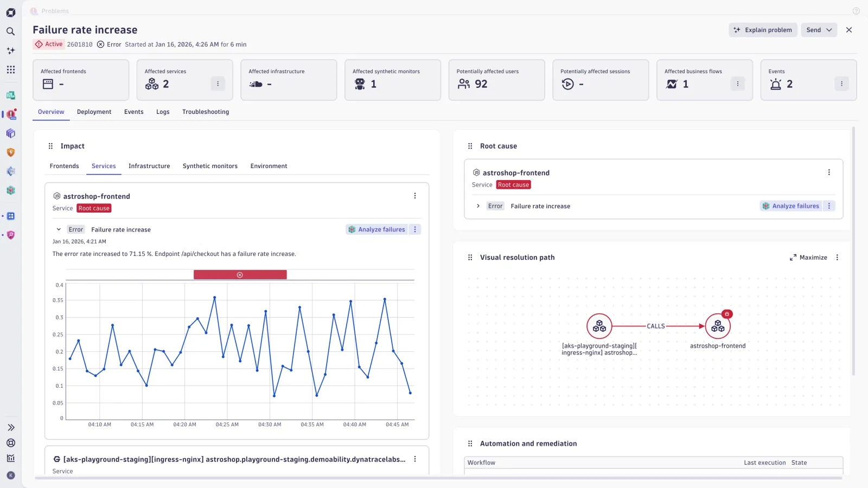Switch to the Troubleshooting tab

point(205,112)
